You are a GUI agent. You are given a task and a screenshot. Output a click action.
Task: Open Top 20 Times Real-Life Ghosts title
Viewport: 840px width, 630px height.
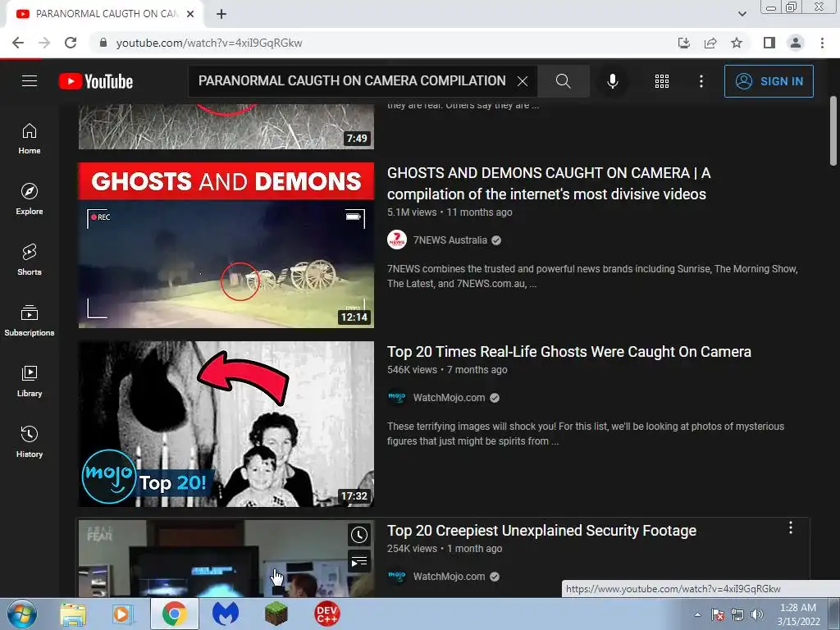[569, 352]
